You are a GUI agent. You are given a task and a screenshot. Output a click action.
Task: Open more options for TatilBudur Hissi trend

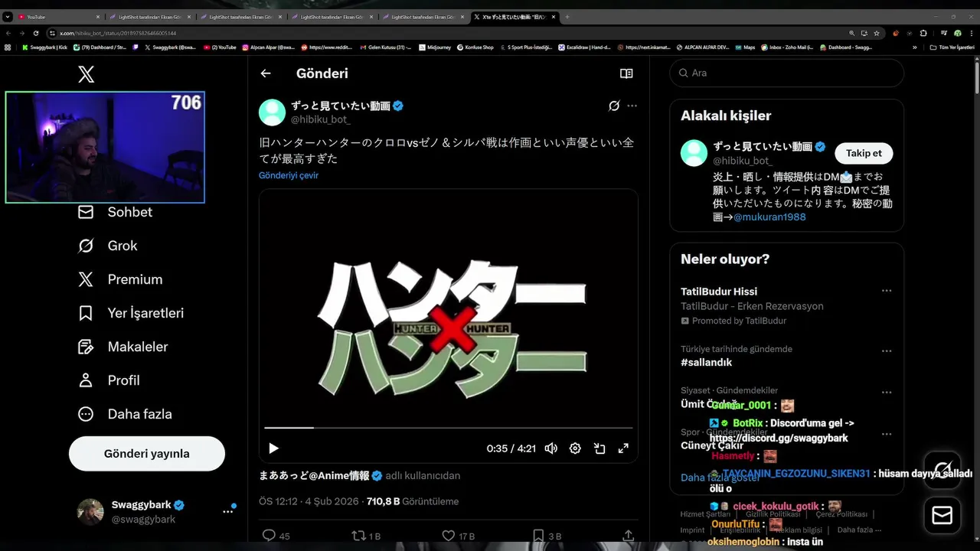(x=886, y=291)
